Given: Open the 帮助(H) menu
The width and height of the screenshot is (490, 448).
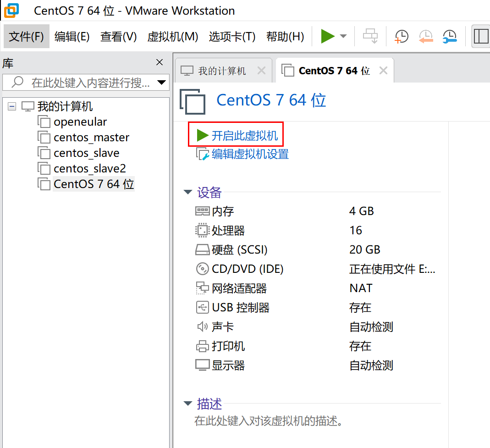Looking at the screenshot, I should (285, 37).
